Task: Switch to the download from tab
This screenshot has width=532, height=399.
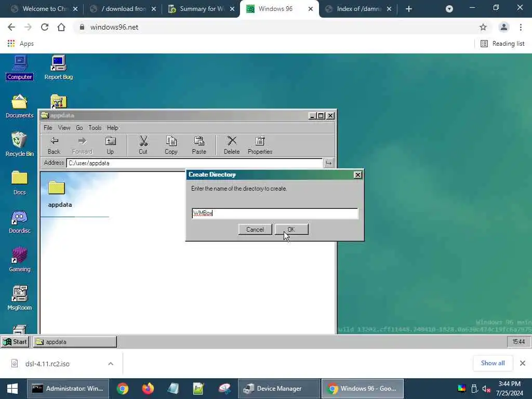Action: tap(123, 9)
